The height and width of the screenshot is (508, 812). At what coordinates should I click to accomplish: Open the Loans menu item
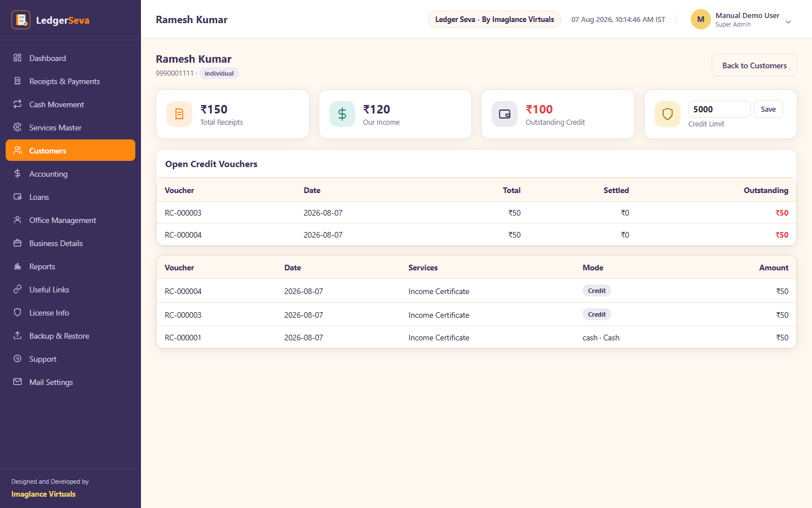[70, 196]
